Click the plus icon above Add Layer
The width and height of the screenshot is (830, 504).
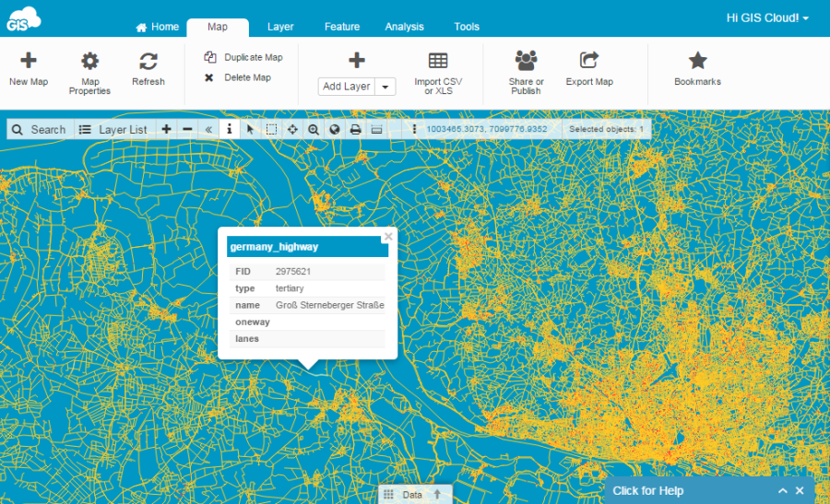357,60
